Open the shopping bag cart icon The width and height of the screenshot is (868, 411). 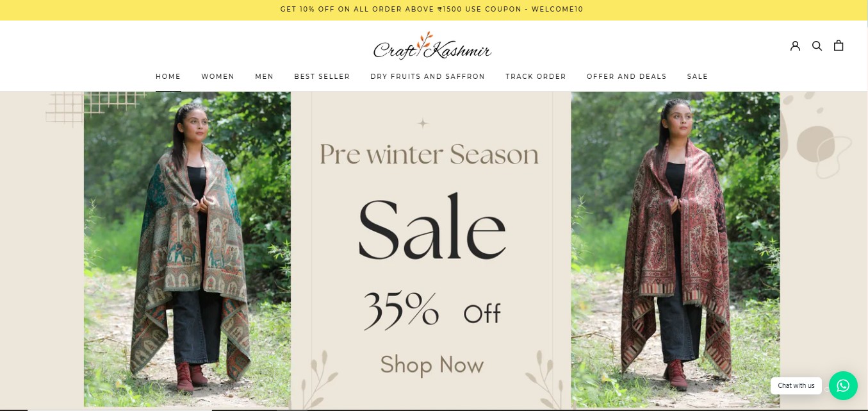coord(839,46)
